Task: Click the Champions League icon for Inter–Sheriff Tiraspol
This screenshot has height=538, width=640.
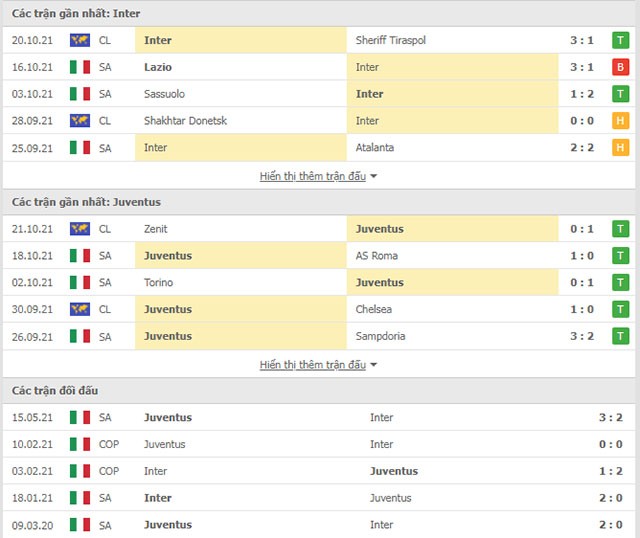Action: pos(79,40)
